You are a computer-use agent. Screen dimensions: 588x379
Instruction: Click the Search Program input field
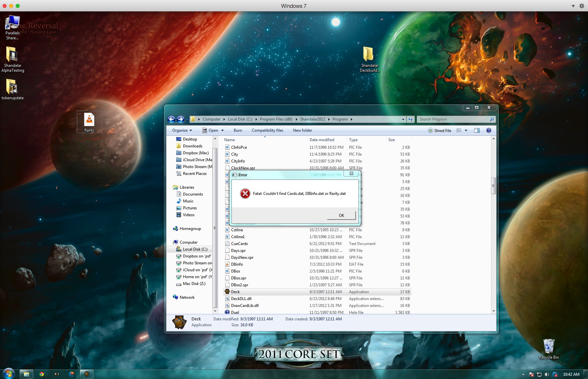click(453, 119)
